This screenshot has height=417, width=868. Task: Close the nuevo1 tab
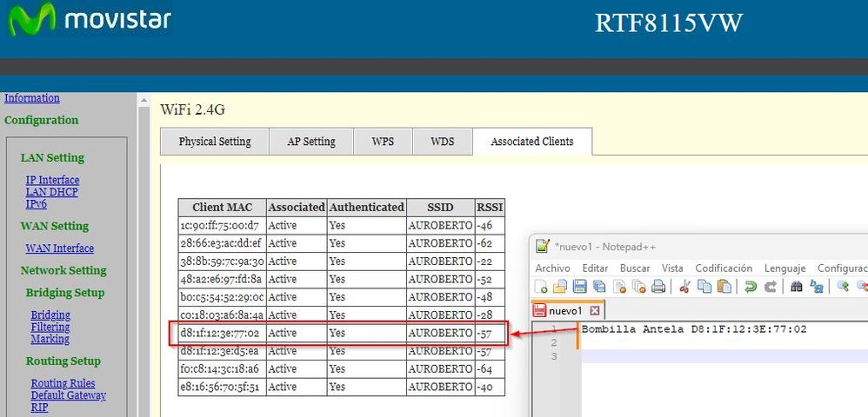[x=595, y=310]
